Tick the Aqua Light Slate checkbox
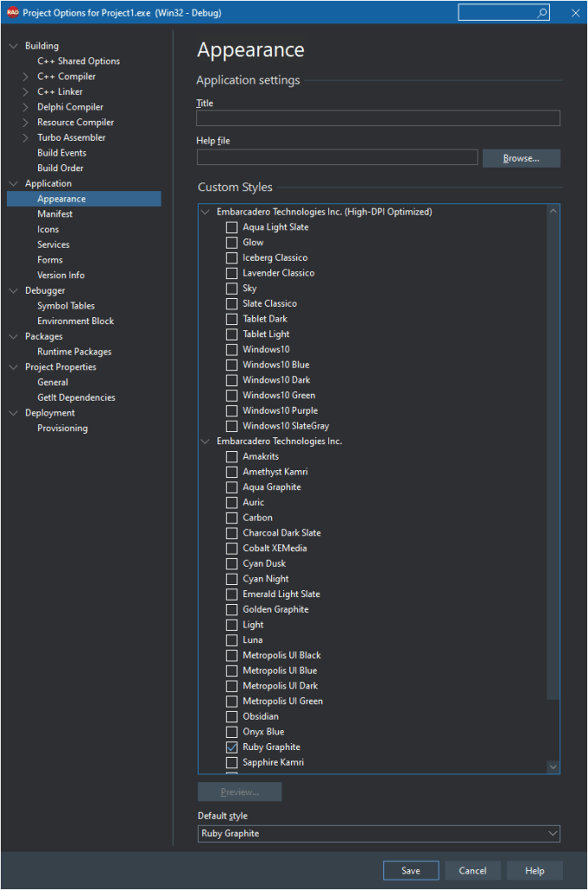This screenshot has height=890, width=588. (231, 227)
